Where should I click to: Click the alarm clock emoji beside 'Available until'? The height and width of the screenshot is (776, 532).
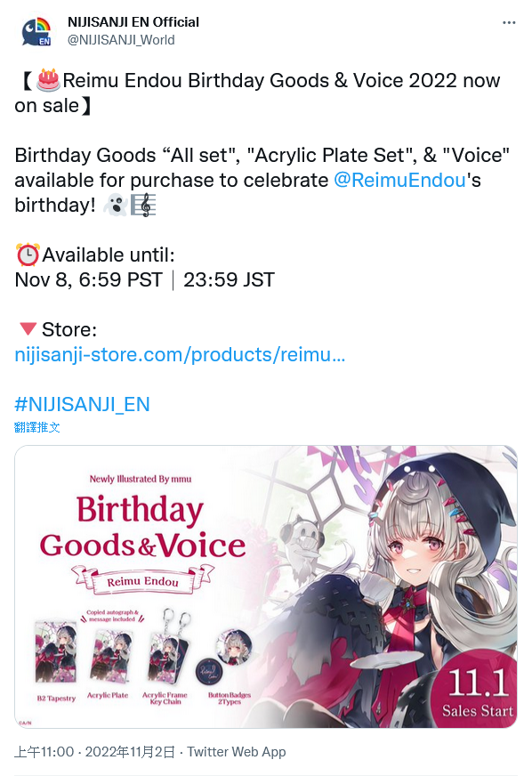tap(28, 255)
